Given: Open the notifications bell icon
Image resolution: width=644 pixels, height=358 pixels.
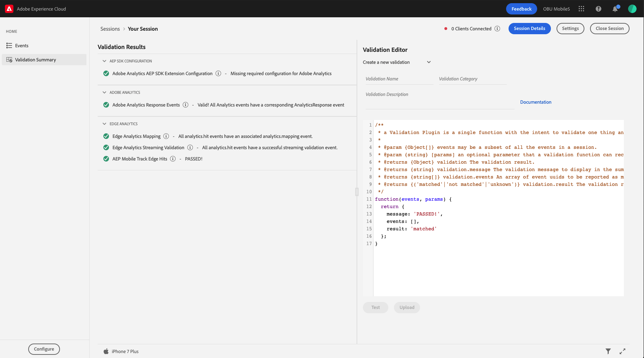Looking at the screenshot, I should pos(615,9).
